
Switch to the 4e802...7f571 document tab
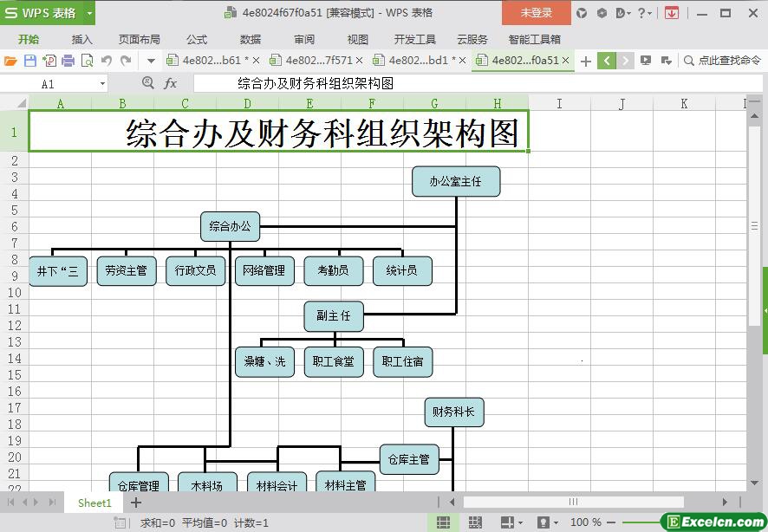(314, 60)
